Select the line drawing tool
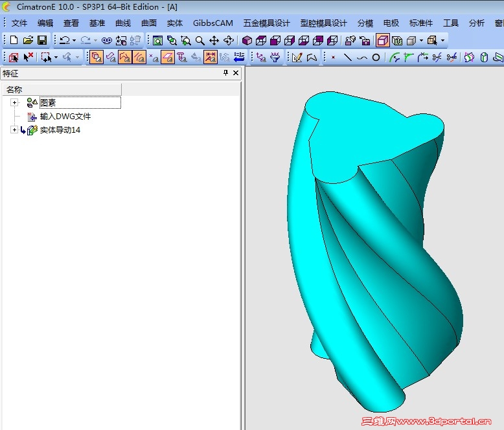The width and height of the screenshot is (504, 430). [x=348, y=58]
